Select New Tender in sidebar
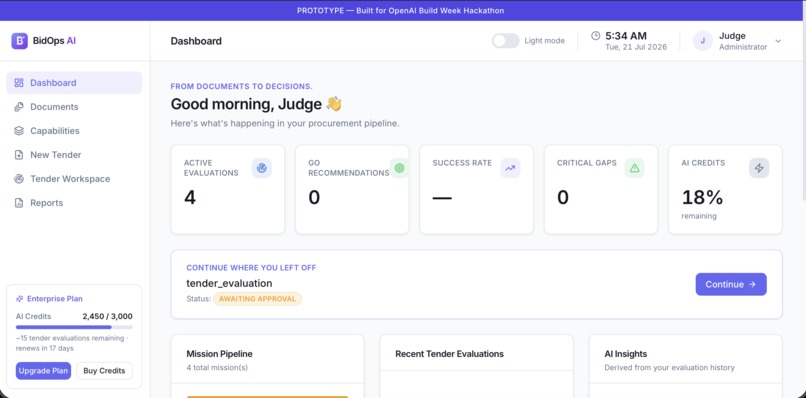 pyautogui.click(x=74, y=155)
